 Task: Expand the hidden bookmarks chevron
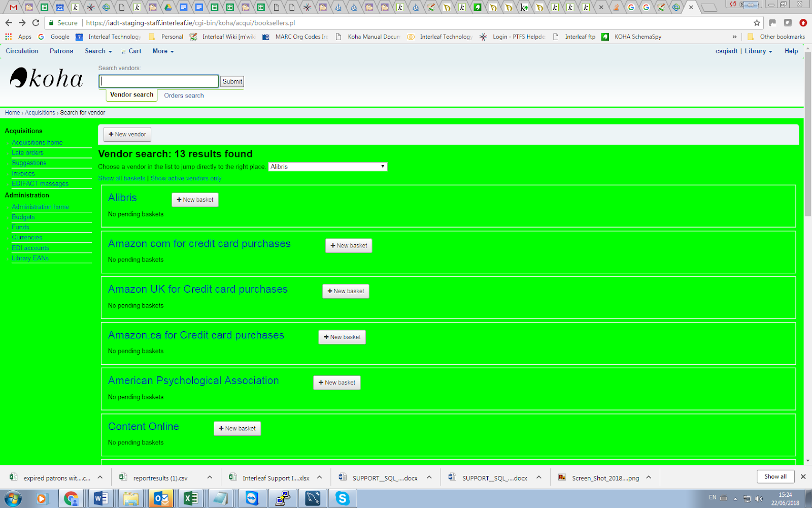pyautogui.click(x=734, y=37)
